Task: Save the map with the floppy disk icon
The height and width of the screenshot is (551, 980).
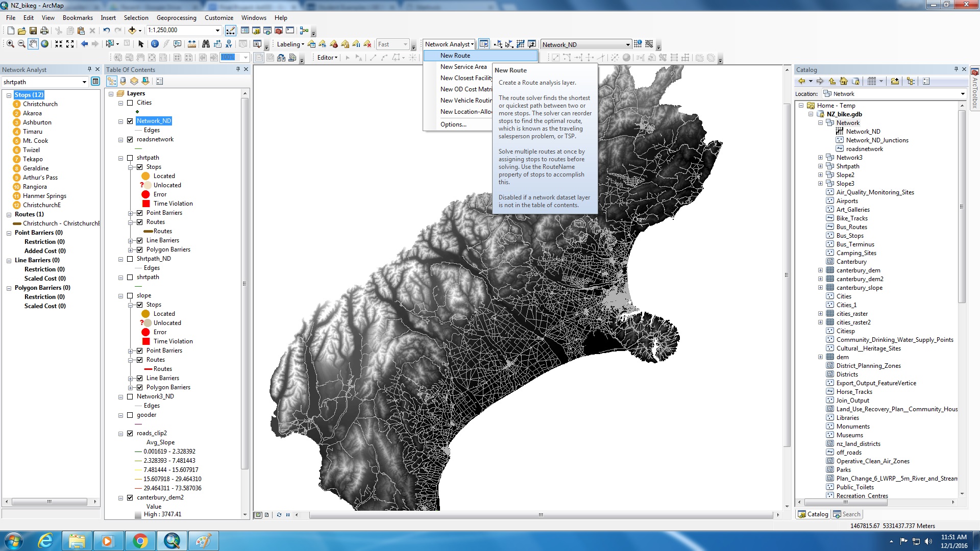Action: click(33, 31)
